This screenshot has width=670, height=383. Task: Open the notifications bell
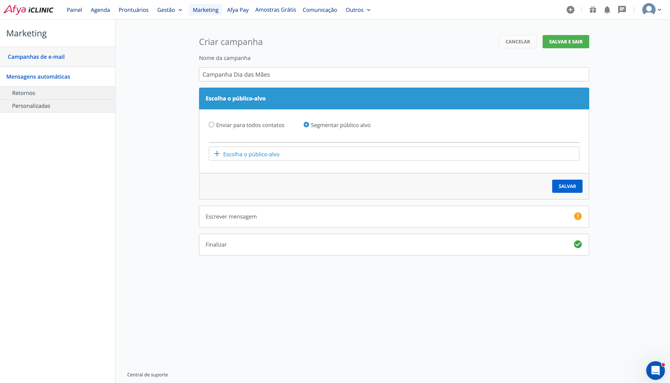pos(607,10)
